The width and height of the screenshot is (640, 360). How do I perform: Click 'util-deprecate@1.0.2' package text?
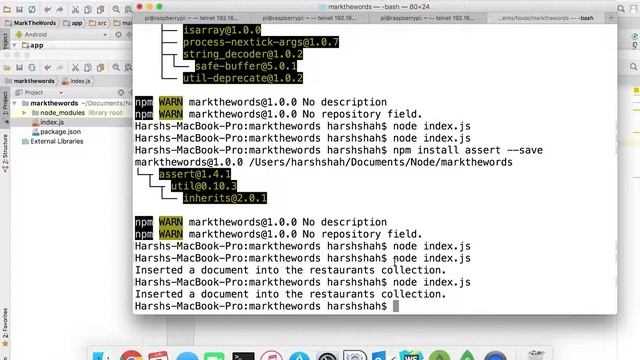[x=243, y=78]
